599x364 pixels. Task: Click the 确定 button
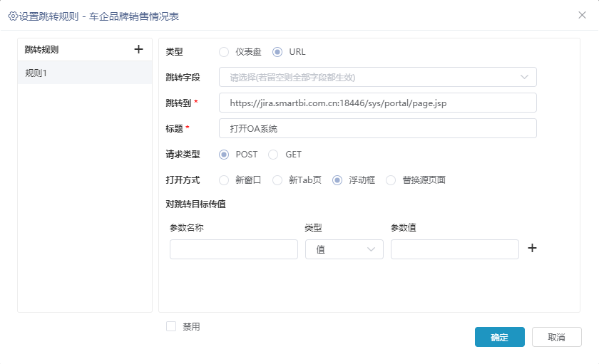500,337
